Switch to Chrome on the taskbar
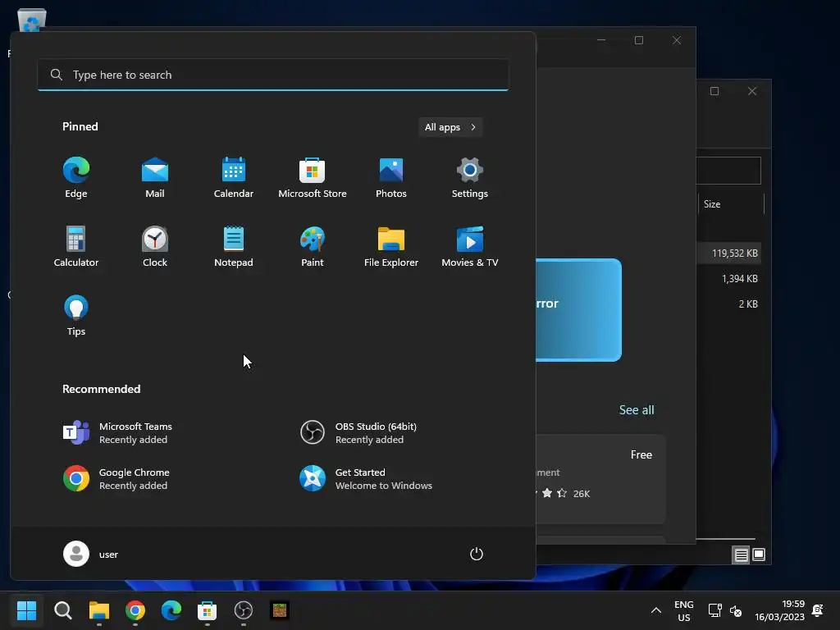 pyautogui.click(x=135, y=610)
